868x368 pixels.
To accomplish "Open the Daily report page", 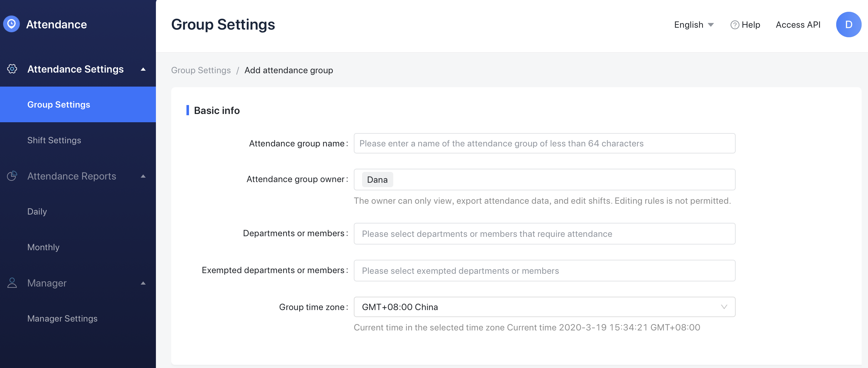I will (x=37, y=212).
